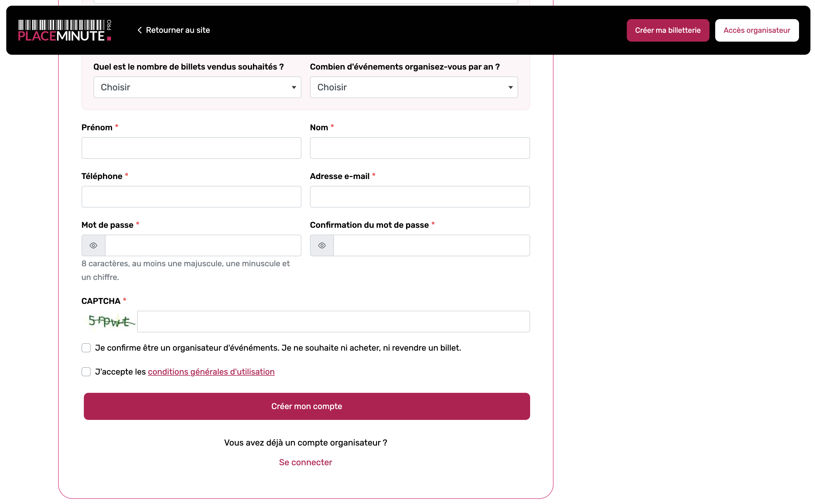Toggle visibility of the password confirmation field
The image size is (815, 504).
coord(322,245)
